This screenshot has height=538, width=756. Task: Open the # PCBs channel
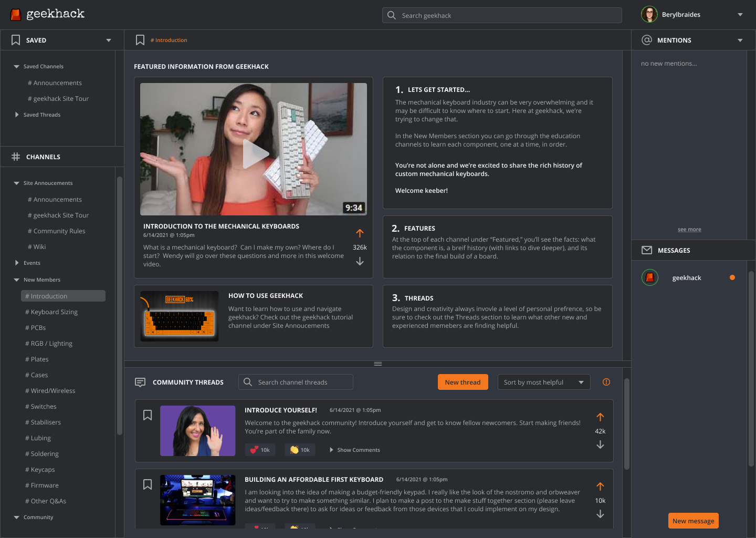point(36,328)
